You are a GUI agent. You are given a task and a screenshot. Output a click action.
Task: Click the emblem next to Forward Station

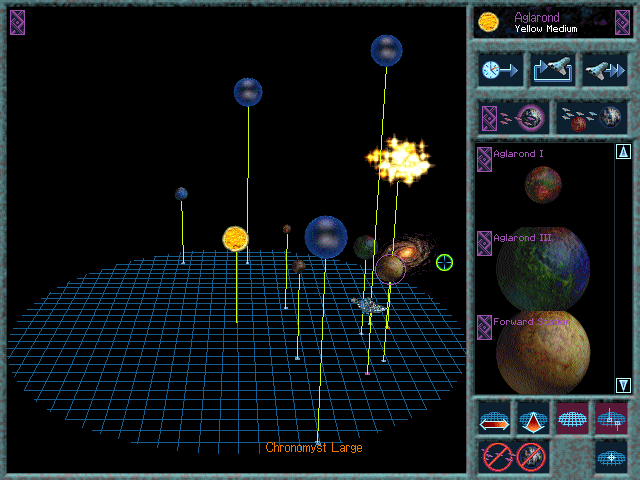pyautogui.click(x=484, y=328)
